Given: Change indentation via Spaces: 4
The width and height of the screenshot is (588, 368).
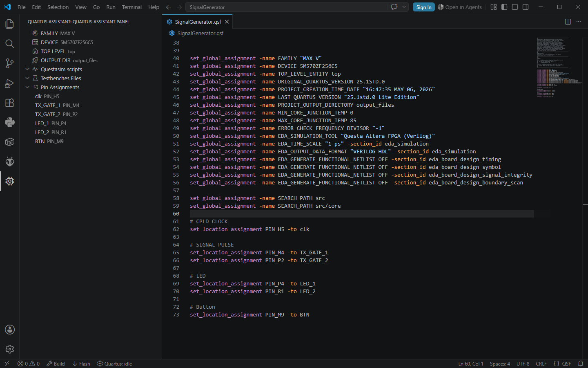Looking at the screenshot, I should coord(500,364).
